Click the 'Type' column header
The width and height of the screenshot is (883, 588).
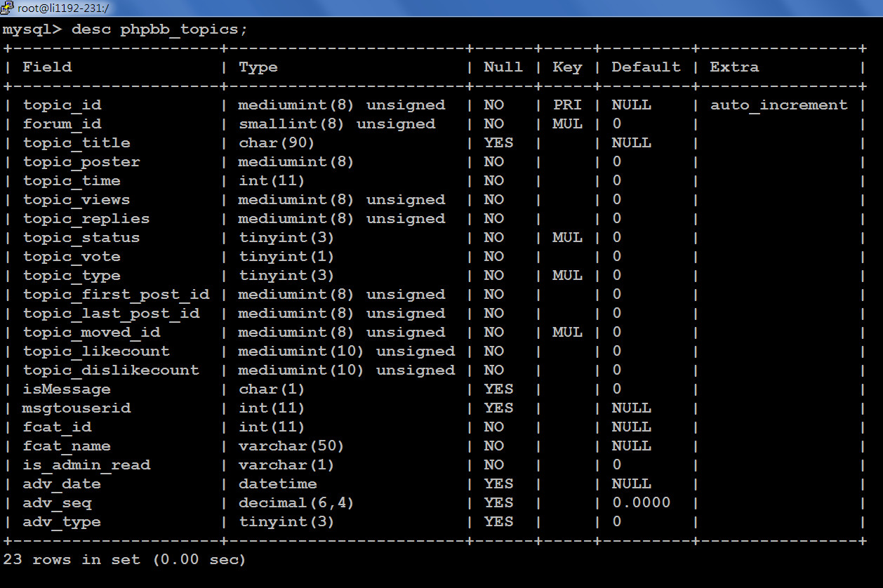click(x=258, y=67)
